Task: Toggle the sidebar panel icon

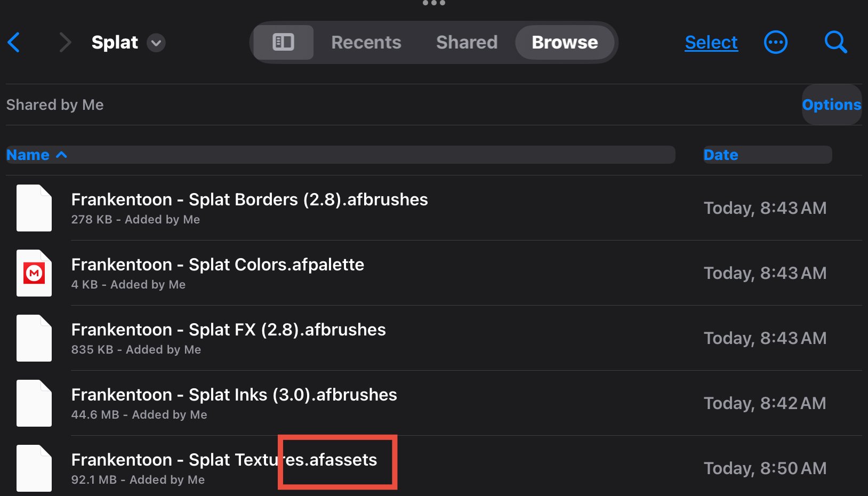Action: [283, 42]
